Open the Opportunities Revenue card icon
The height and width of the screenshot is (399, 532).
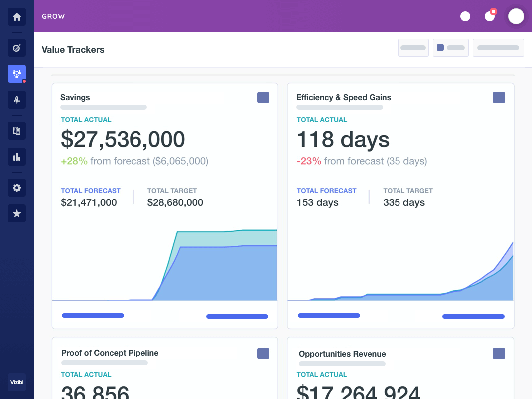pos(499,353)
